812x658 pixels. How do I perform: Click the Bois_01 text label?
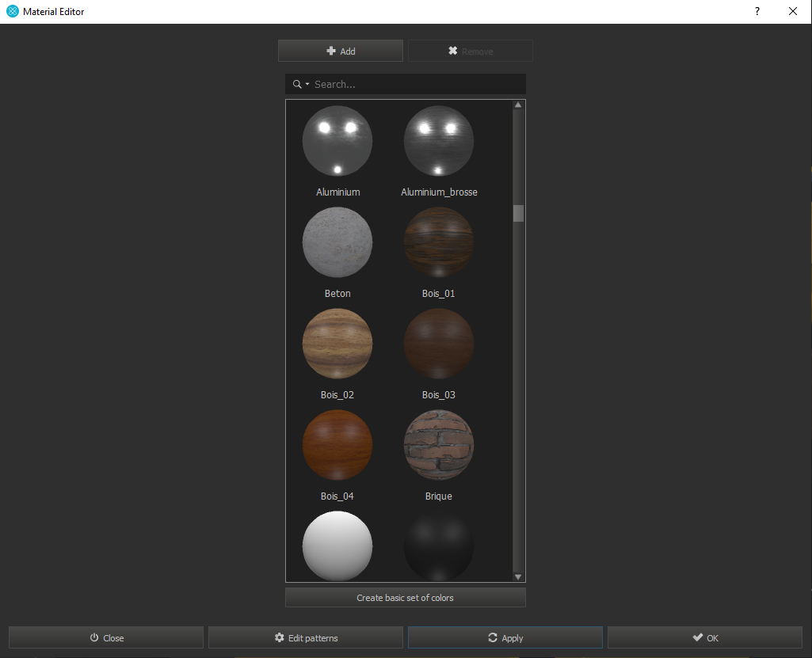[439, 294]
